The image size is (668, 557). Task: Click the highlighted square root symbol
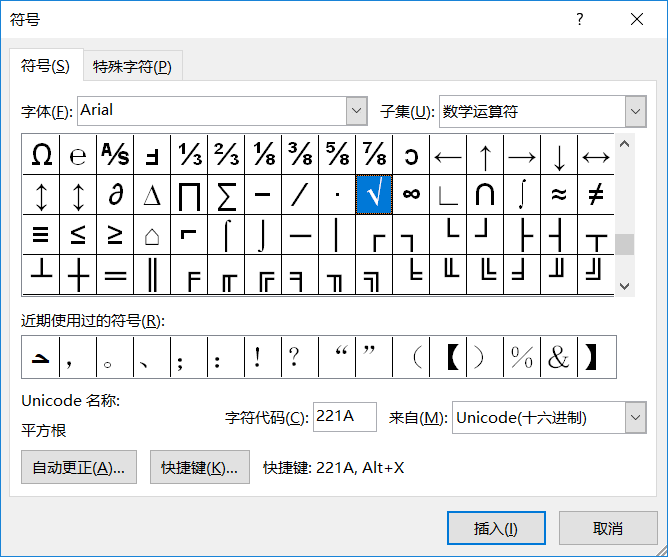(x=374, y=194)
